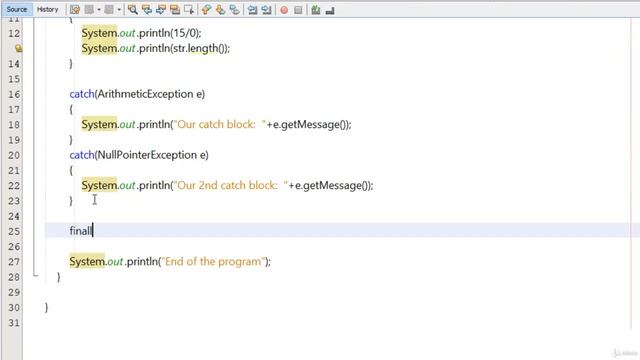
Task: Click line number 31 in the gutter
Action: [x=14, y=323]
